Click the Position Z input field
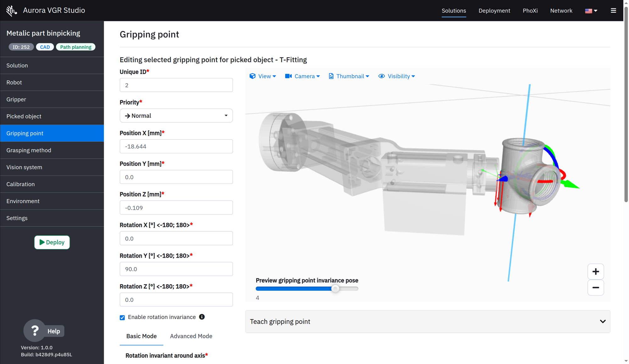The height and width of the screenshot is (364, 629). (176, 207)
